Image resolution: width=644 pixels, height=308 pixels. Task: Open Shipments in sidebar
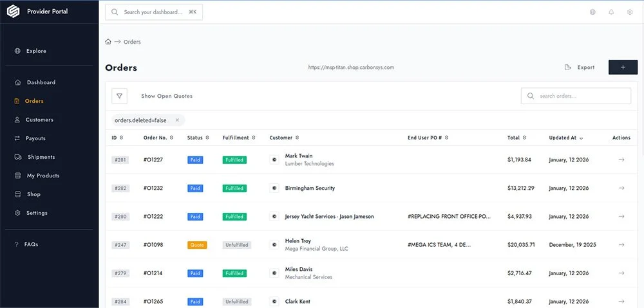coord(35,157)
